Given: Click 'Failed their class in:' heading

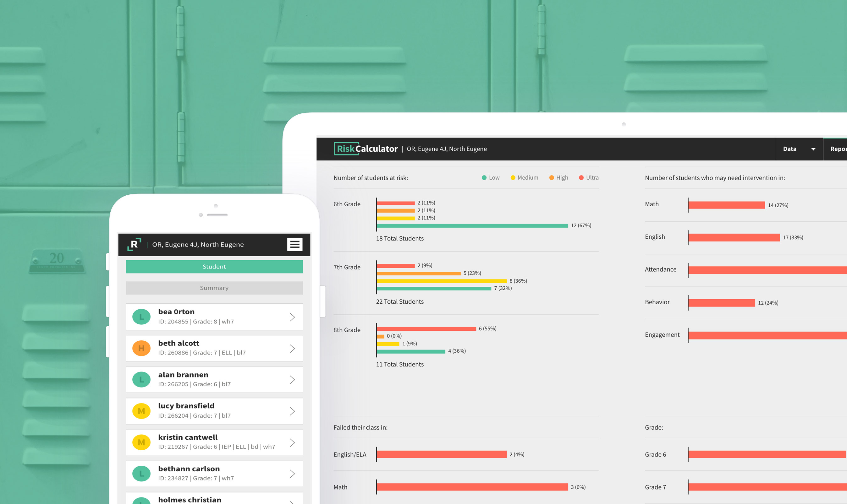Looking at the screenshot, I should pyautogui.click(x=360, y=428).
